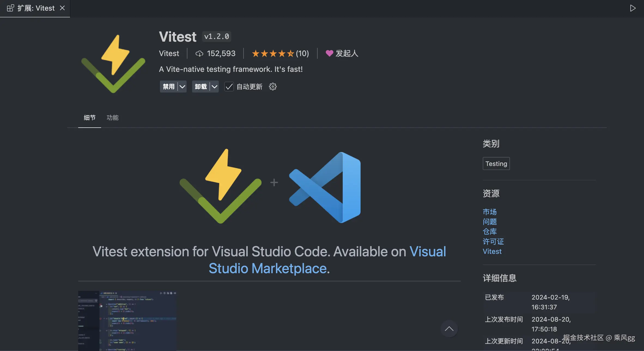This screenshot has width=644, height=351.
Task: Click the scroll-to-top arrow button
Action: 449,329
